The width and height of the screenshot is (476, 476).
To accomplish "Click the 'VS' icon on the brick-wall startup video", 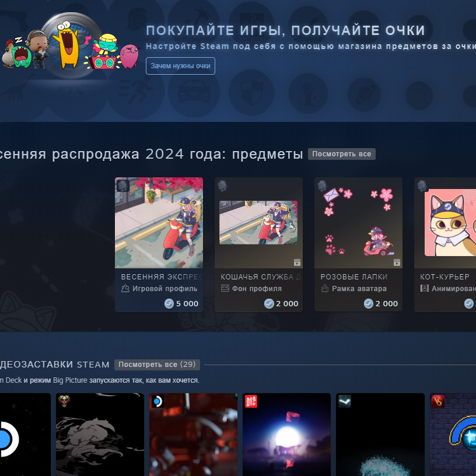I will click(438, 401).
